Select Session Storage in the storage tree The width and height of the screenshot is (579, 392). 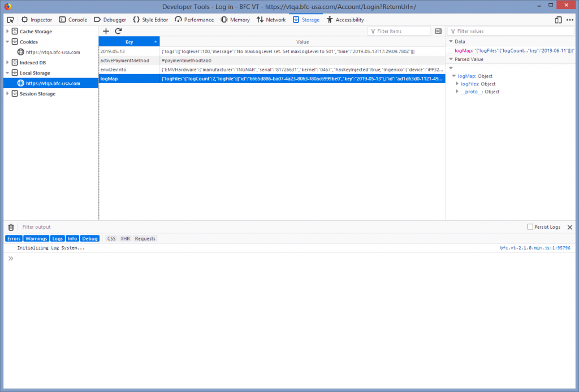pos(38,94)
